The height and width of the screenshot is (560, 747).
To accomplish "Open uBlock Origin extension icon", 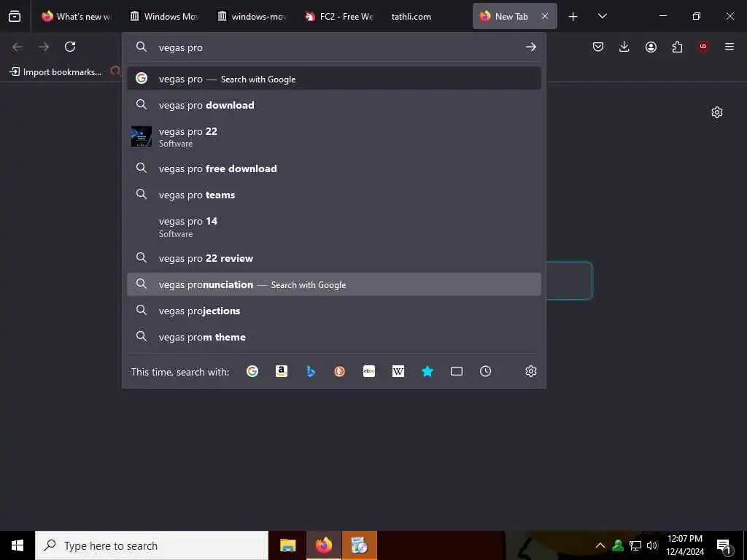I will tap(703, 47).
